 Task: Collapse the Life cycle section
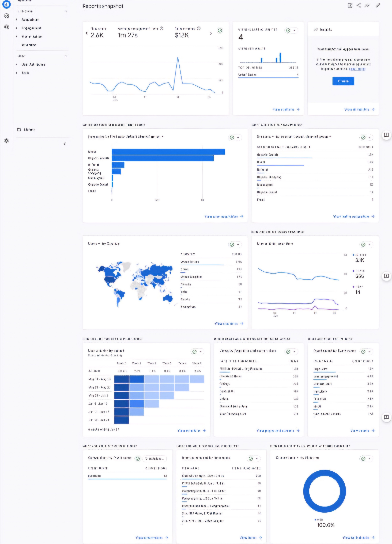(66, 11)
